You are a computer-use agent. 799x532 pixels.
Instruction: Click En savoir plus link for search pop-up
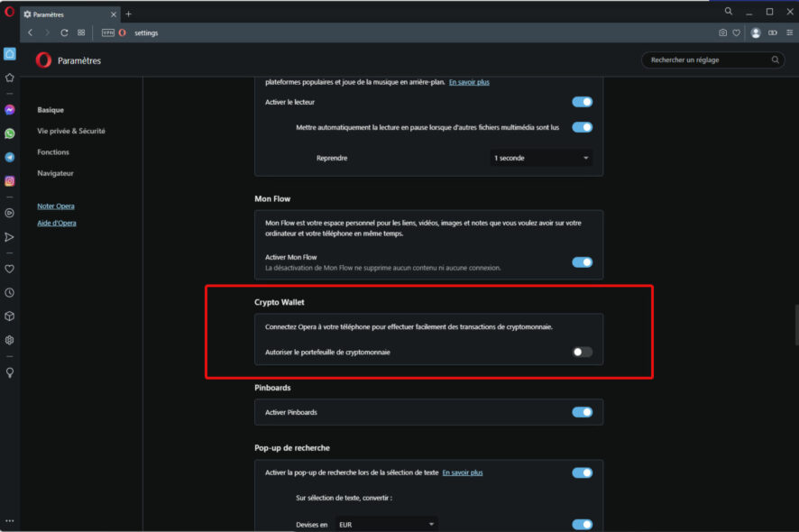(x=463, y=472)
